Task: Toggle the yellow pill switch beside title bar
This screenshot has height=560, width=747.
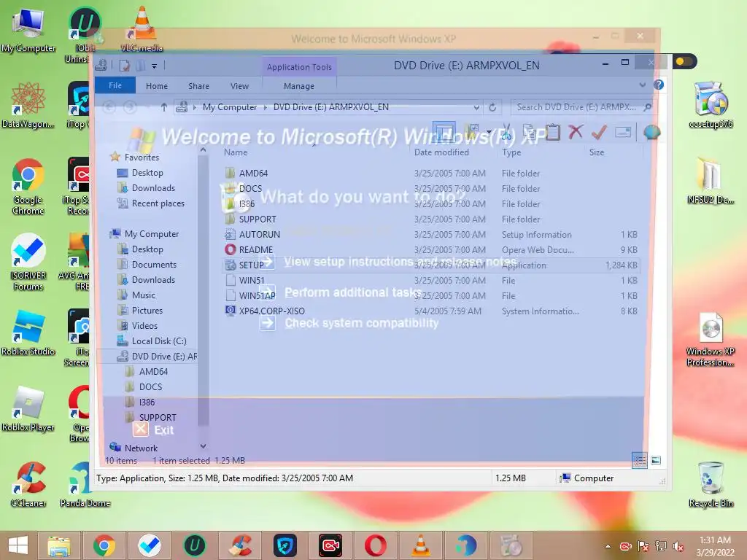Action: pos(684,61)
